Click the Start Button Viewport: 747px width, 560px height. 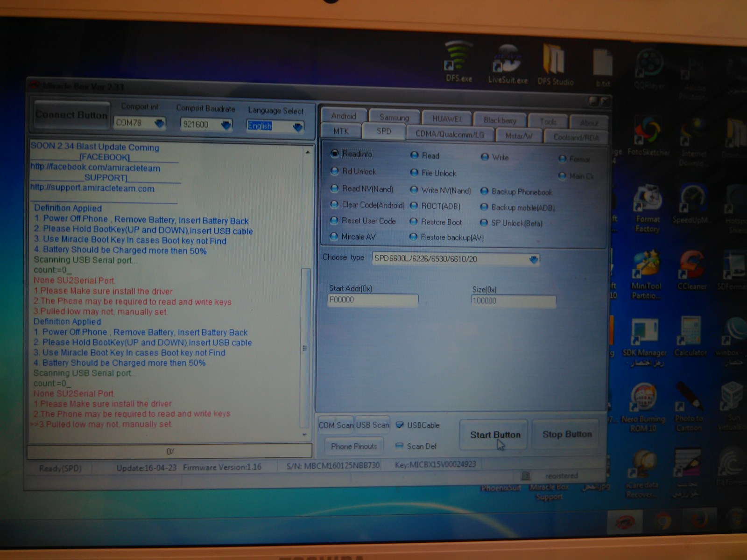click(494, 435)
